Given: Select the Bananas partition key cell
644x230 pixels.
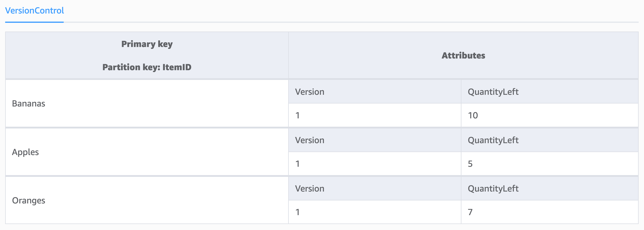Looking at the screenshot, I should [x=28, y=103].
